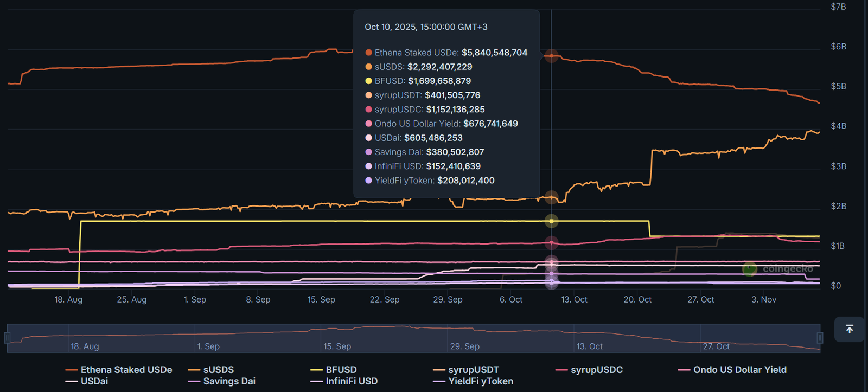Click the 3. Nov x-axis label
Image resolution: width=868 pixels, height=392 pixels.
[x=764, y=299]
